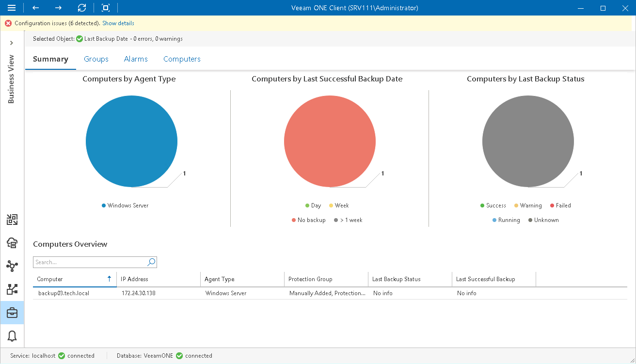Select the backup03.tech.local computer row
The image size is (636, 364).
[x=330, y=293]
